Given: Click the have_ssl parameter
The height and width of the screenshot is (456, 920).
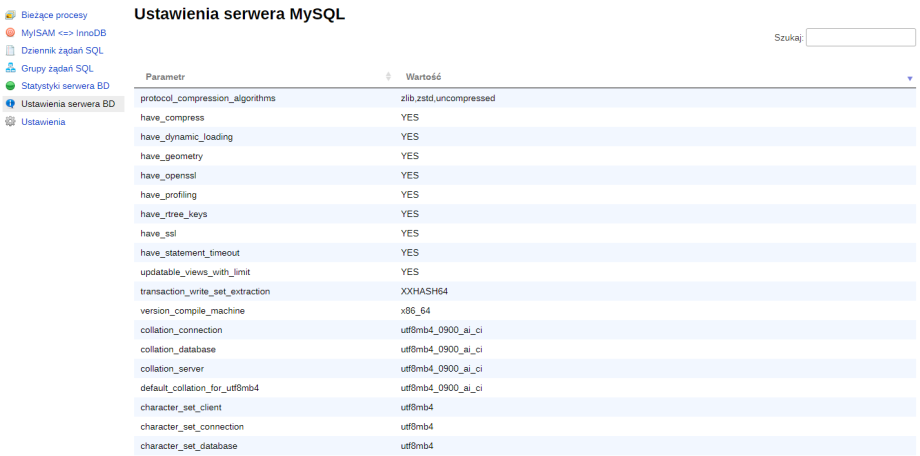Looking at the screenshot, I should (158, 234).
